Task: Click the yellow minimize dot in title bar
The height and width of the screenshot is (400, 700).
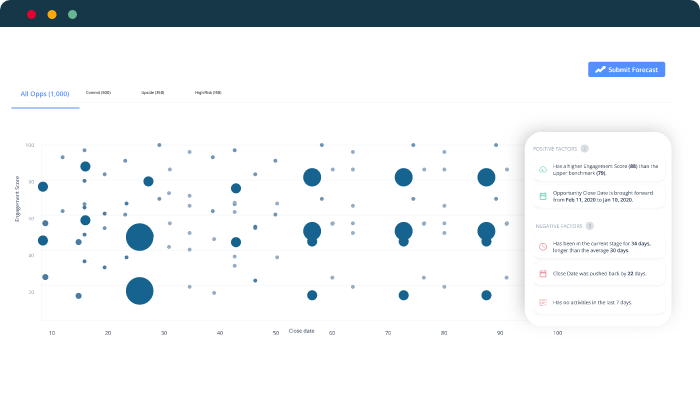Action: [52, 14]
